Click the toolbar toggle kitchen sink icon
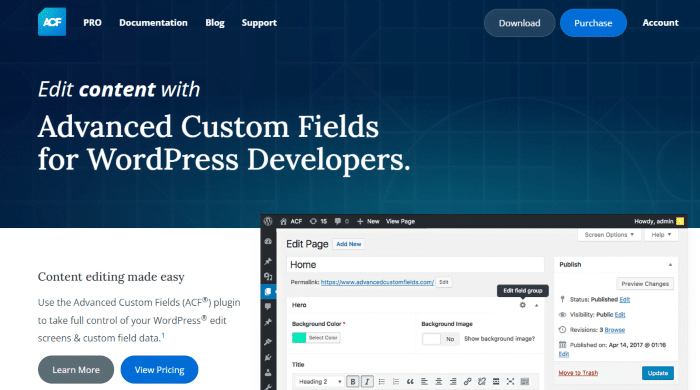The width and height of the screenshot is (700, 390). pyautogui.click(x=525, y=382)
